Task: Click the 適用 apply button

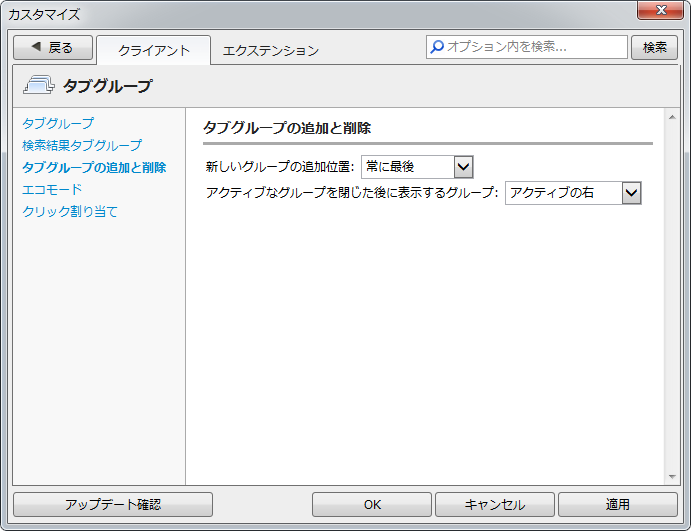Action: [x=618, y=504]
